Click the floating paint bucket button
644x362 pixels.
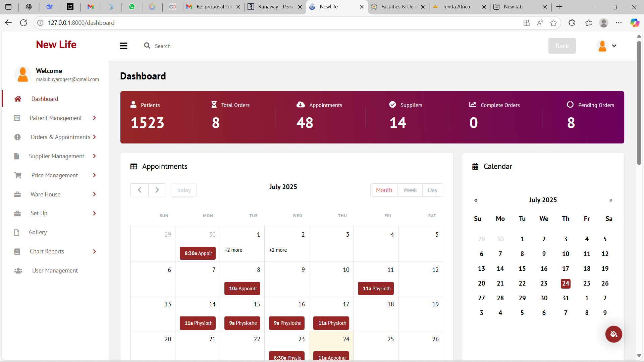(613, 334)
